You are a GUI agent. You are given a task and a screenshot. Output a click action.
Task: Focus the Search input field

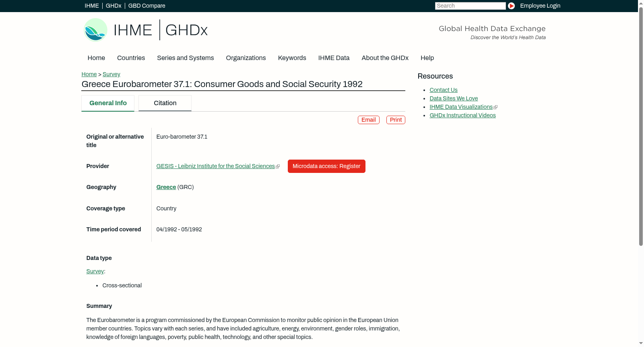click(x=470, y=6)
